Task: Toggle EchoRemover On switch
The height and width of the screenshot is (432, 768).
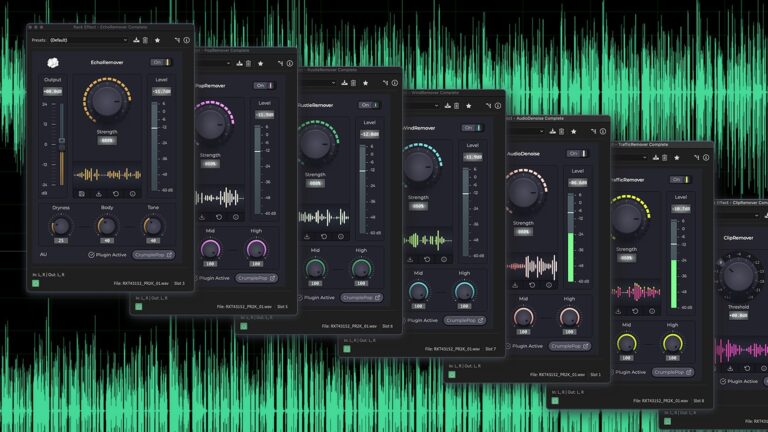Action: [161, 63]
